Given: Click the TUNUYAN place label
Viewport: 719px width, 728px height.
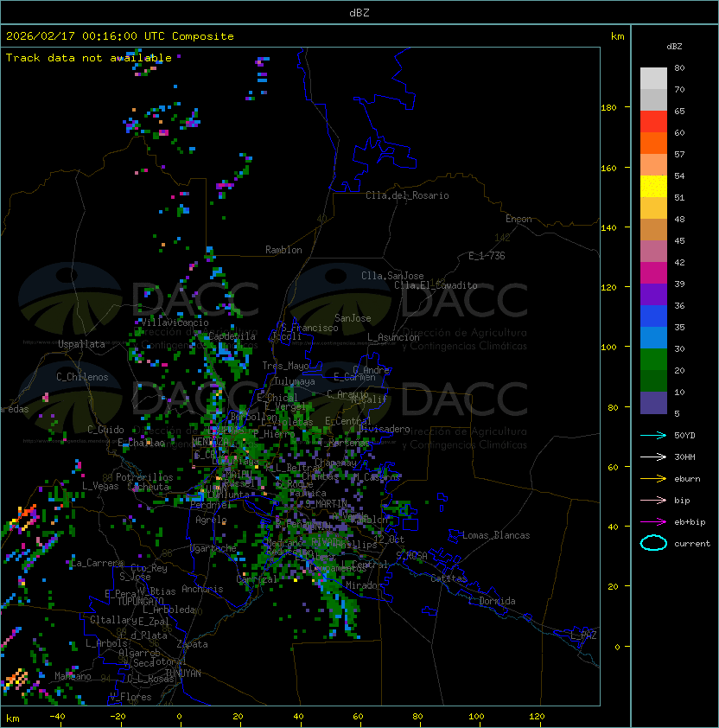Looking at the screenshot, I should pos(183,674).
